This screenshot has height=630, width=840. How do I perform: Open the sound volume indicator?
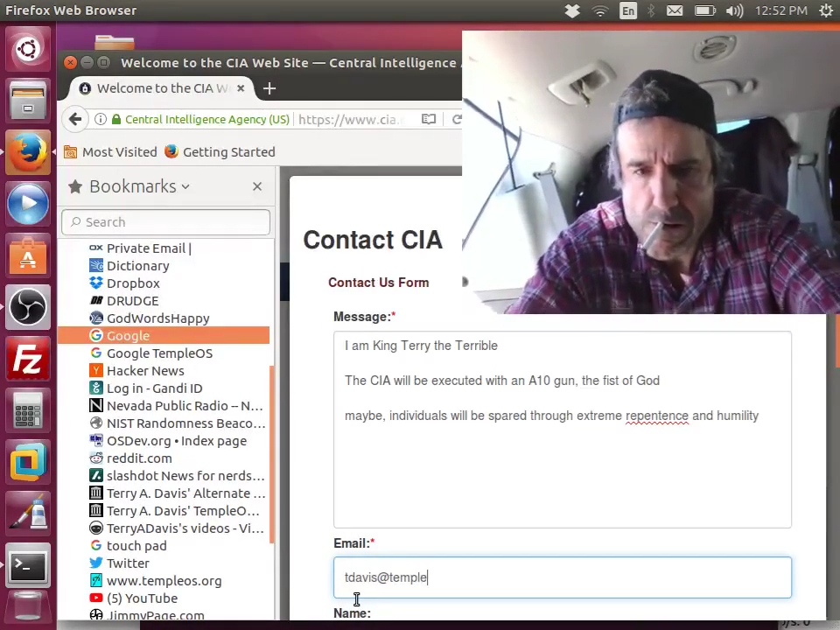(x=734, y=10)
